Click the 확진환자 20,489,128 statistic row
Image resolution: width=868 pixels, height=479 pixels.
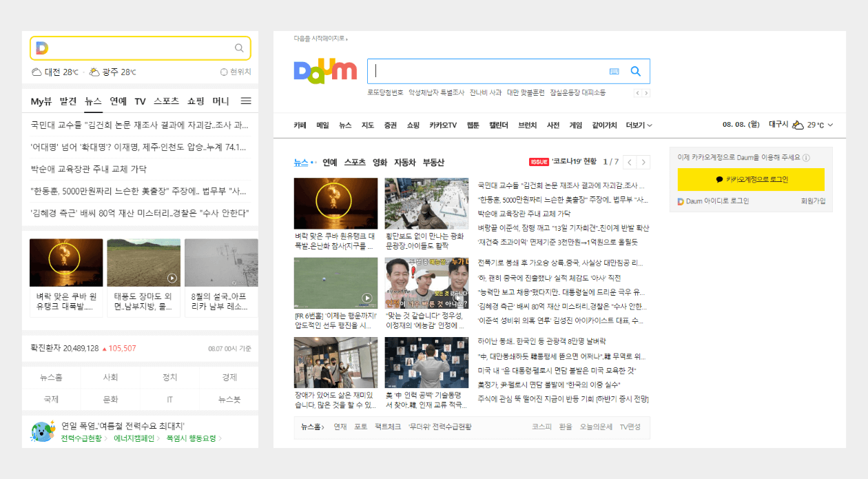click(x=141, y=348)
